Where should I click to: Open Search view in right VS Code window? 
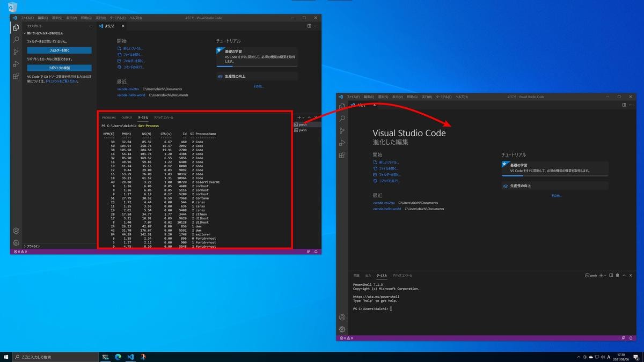click(342, 119)
